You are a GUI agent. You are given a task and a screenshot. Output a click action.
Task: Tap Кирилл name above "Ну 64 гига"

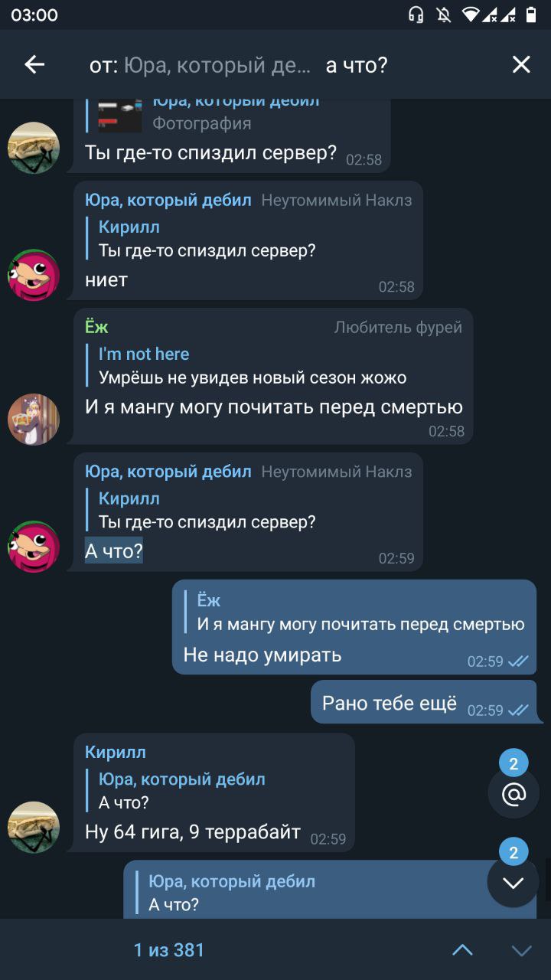(x=116, y=752)
